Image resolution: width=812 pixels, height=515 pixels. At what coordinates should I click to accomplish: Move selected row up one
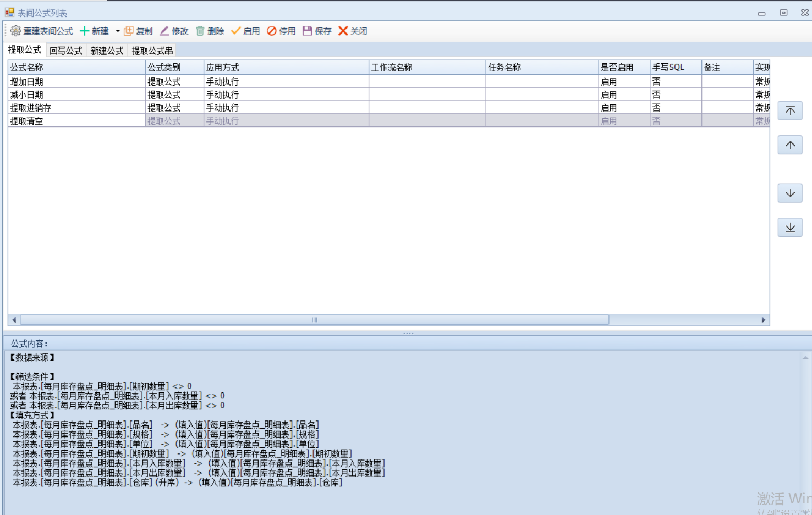pos(790,145)
